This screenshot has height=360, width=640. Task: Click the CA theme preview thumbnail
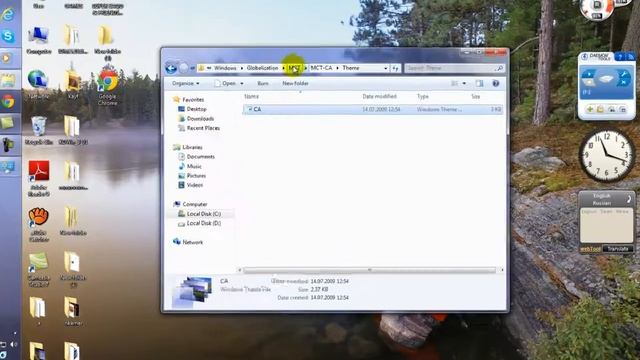[193, 291]
